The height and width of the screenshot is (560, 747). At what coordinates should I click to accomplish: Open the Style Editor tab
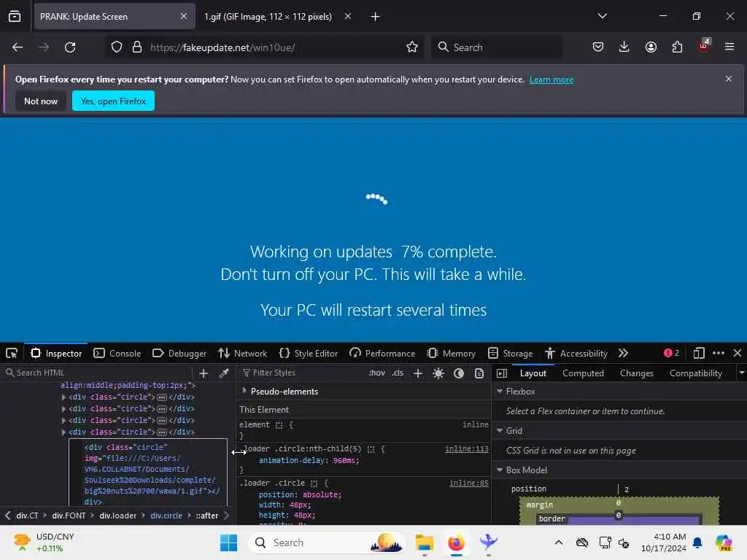tap(309, 354)
